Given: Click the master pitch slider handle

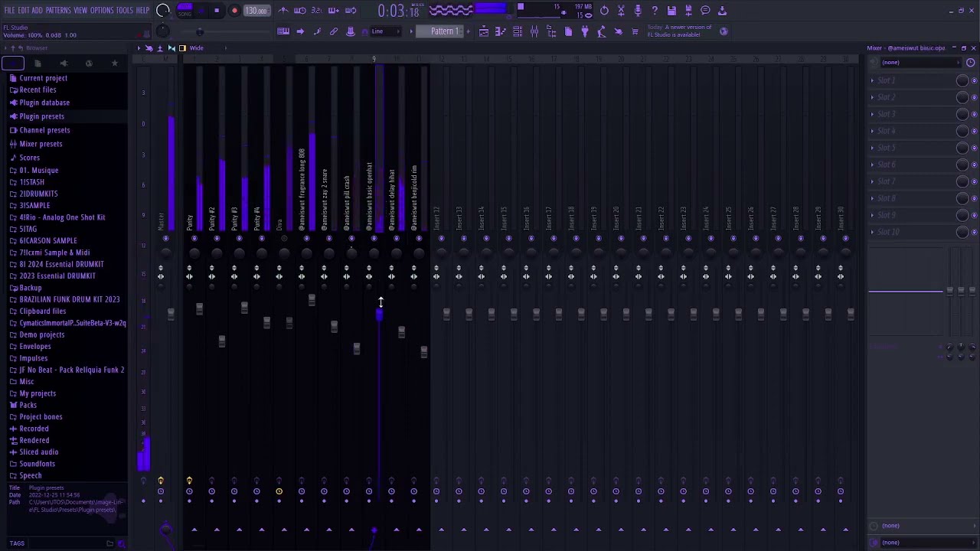Looking at the screenshot, I should [x=200, y=31].
